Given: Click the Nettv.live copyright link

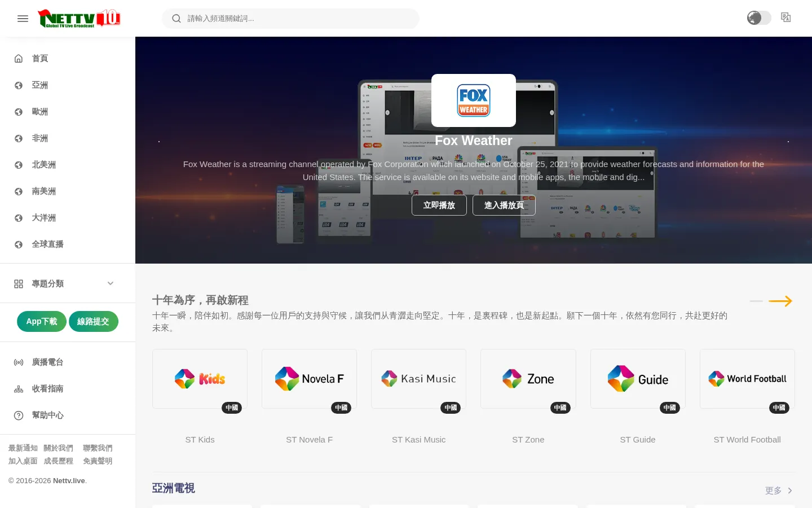Looking at the screenshot, I should pyautogui.click(x=69, y=481).
